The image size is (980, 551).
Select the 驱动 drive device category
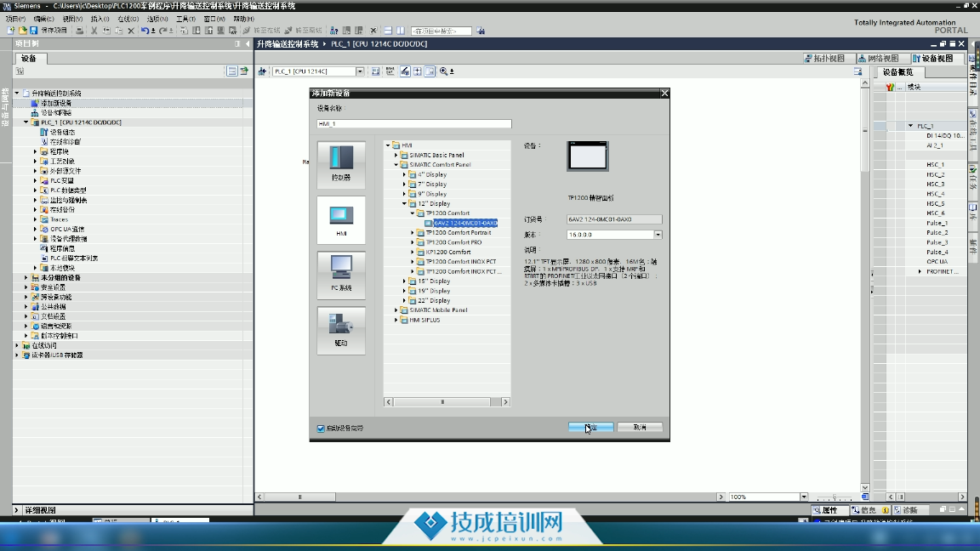click(x=341, y=330)
